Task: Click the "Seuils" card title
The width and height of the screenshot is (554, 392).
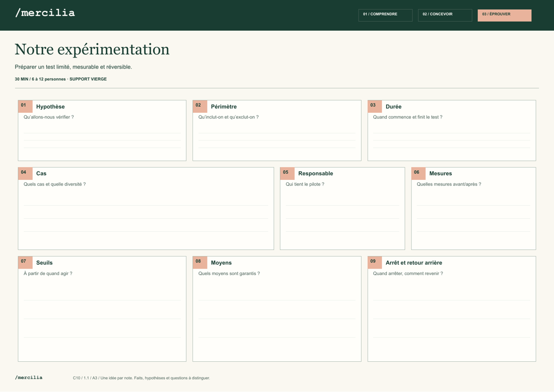Action: (44, 263)
